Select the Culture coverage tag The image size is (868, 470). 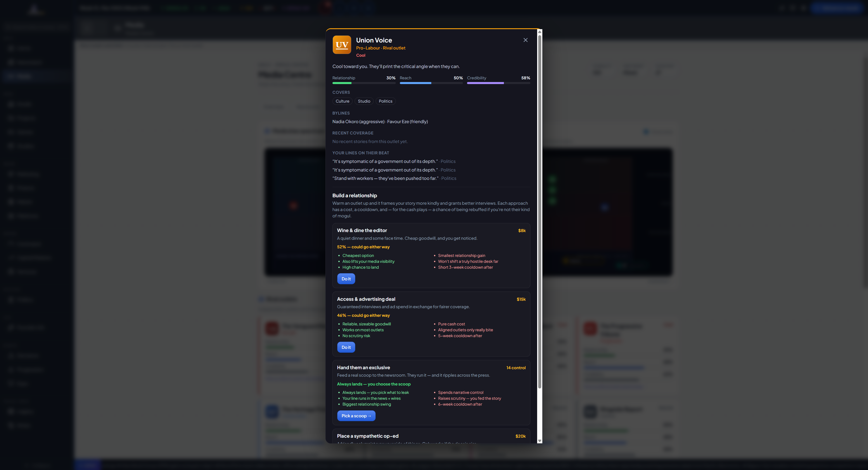pyautogui.click(x=342, y=101)
